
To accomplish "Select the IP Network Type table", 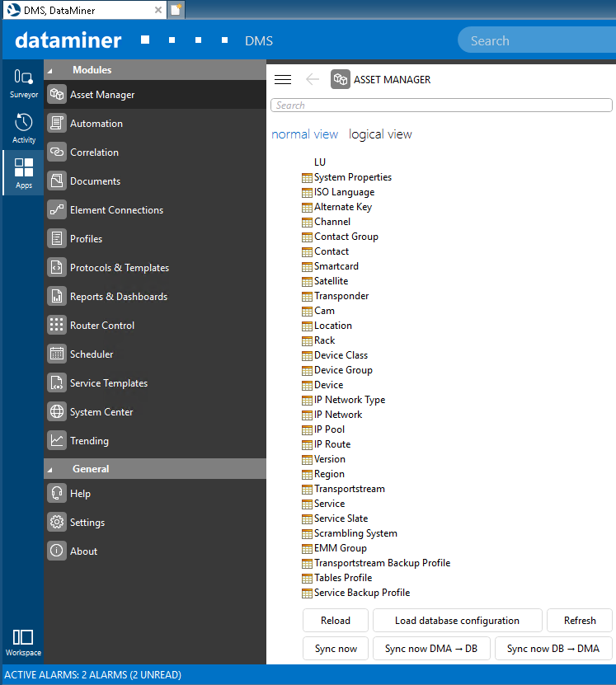I will [350, 400].
